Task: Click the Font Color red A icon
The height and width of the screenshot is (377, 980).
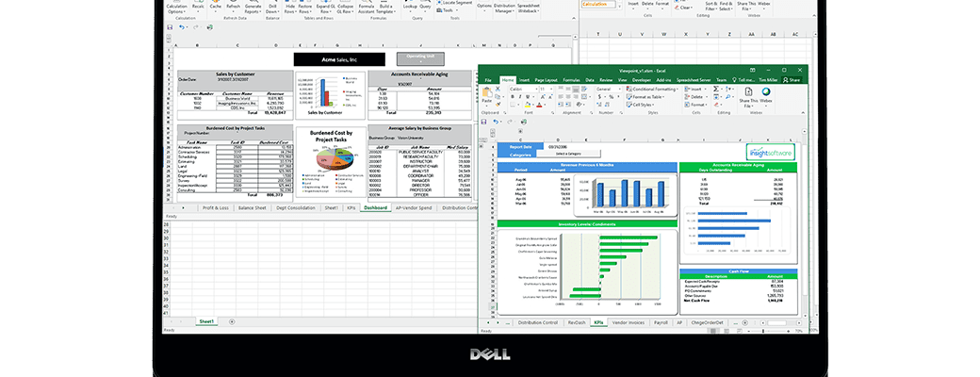Action: point(539,105)
